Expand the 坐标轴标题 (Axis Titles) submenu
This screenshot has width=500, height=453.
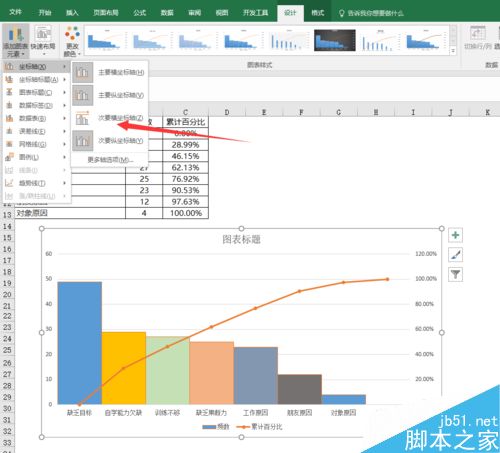pyautogui.click(x=36, y=80)
